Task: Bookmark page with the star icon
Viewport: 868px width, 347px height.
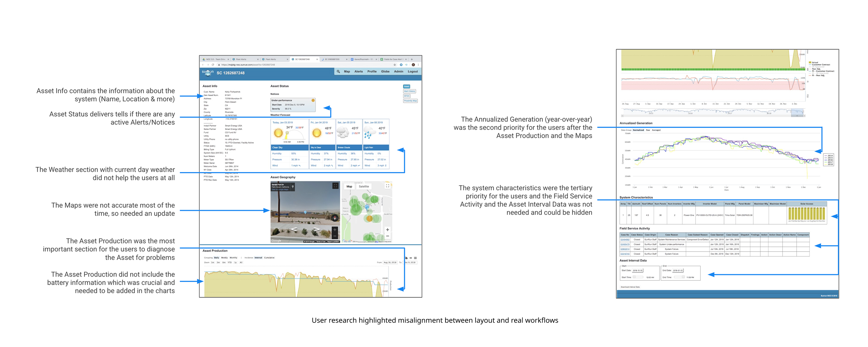Action: (395, 65)
